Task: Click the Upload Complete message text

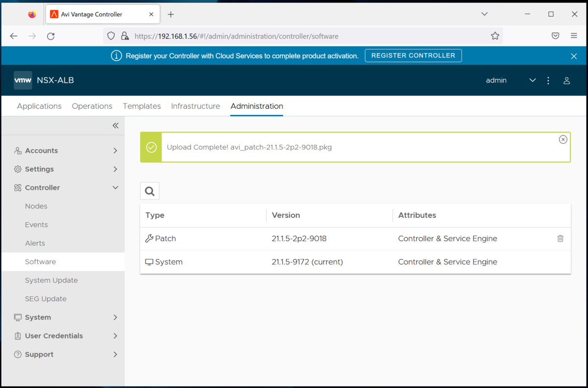Action: pyautogui.click(x=249, y=147)
